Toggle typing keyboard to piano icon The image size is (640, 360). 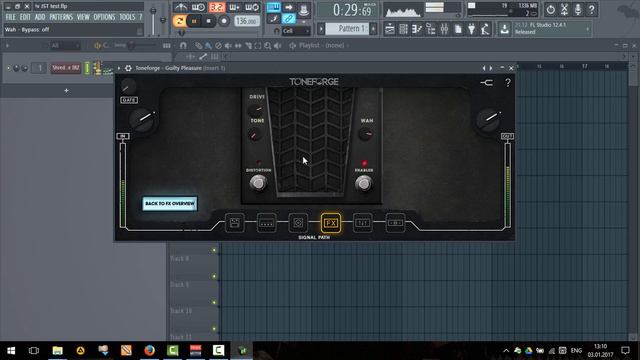[x=273, y=7]
